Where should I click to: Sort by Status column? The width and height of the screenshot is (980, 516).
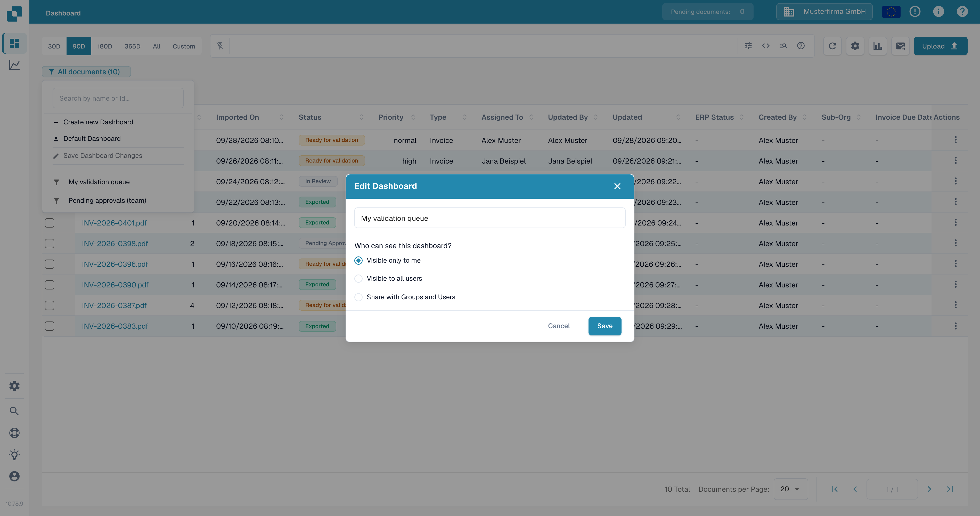361,117
